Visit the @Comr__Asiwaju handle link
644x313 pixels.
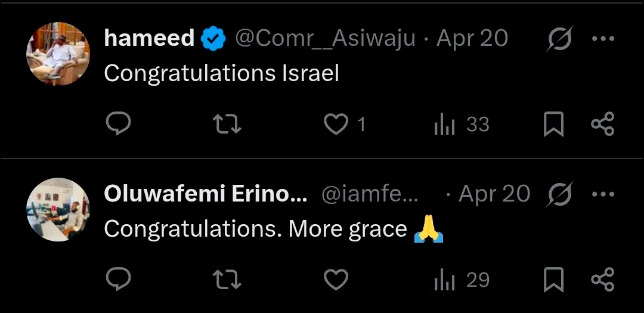click(x=325, y=39)
